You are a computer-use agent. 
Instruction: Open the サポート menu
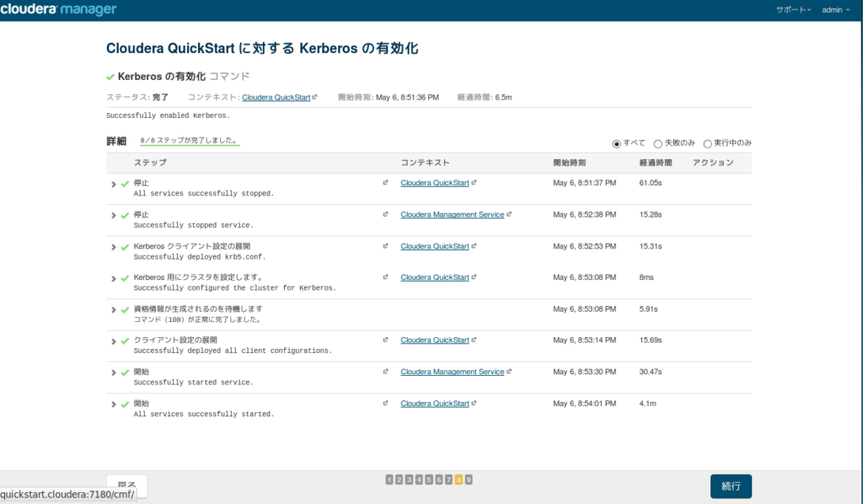pos(793,10)
